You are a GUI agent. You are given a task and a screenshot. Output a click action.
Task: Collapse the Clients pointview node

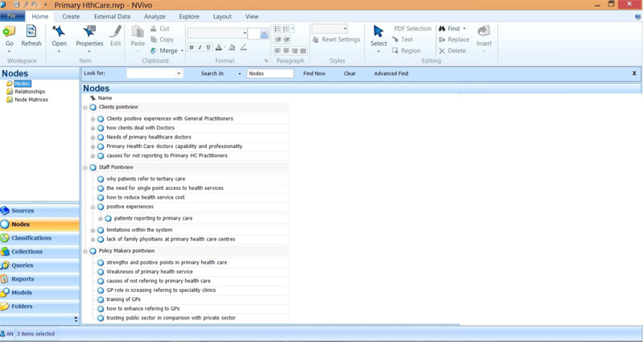pyautogui.click(x=85, y=107)
